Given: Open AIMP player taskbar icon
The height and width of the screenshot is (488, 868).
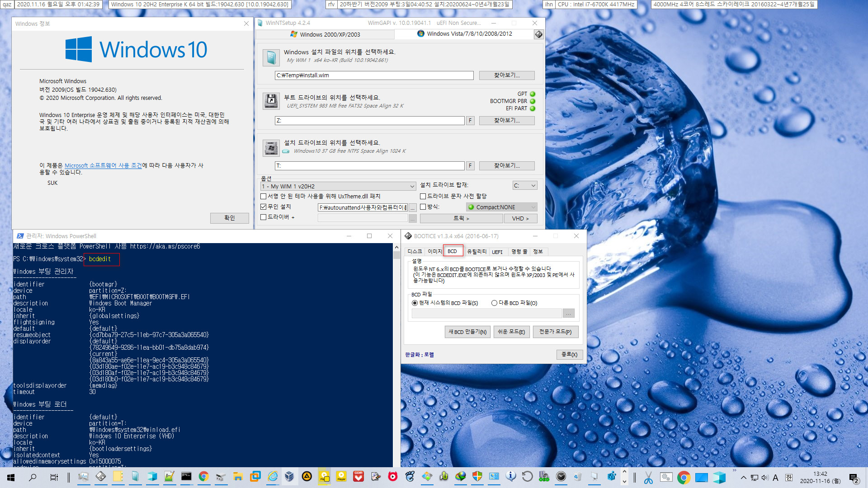Looking at the screenshot, I should coord(307,476).
